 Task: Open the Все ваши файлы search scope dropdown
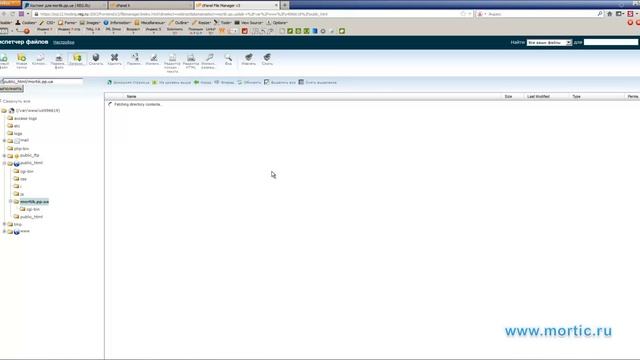click(x=549, y=42)
